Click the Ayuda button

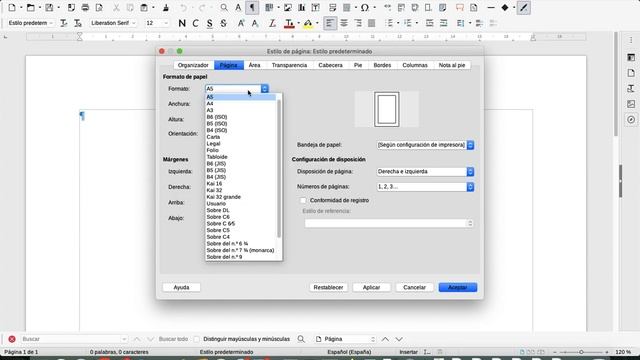click(181, 287)
